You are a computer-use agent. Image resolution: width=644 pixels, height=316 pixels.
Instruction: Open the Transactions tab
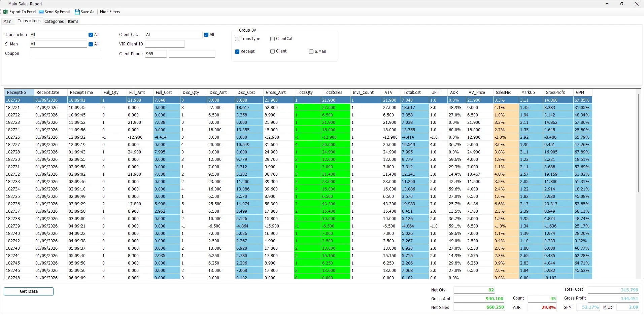[29, 21]
